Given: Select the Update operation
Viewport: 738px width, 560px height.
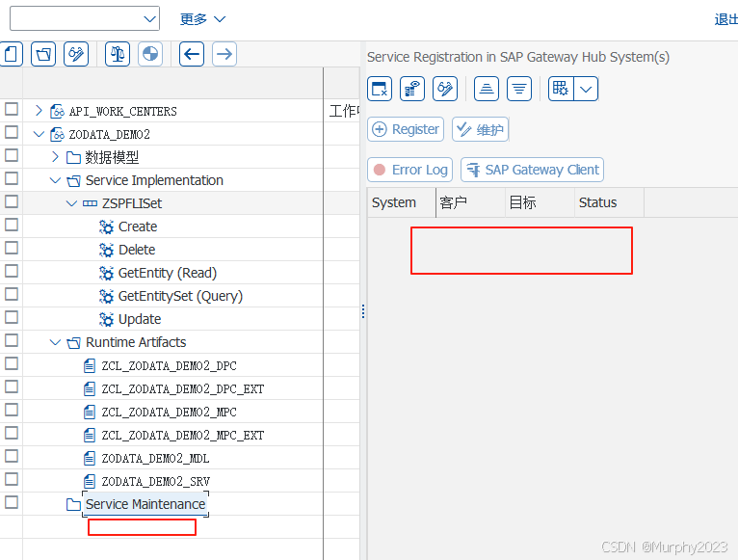Looking at the screenshot, I should tap(140, 319).
